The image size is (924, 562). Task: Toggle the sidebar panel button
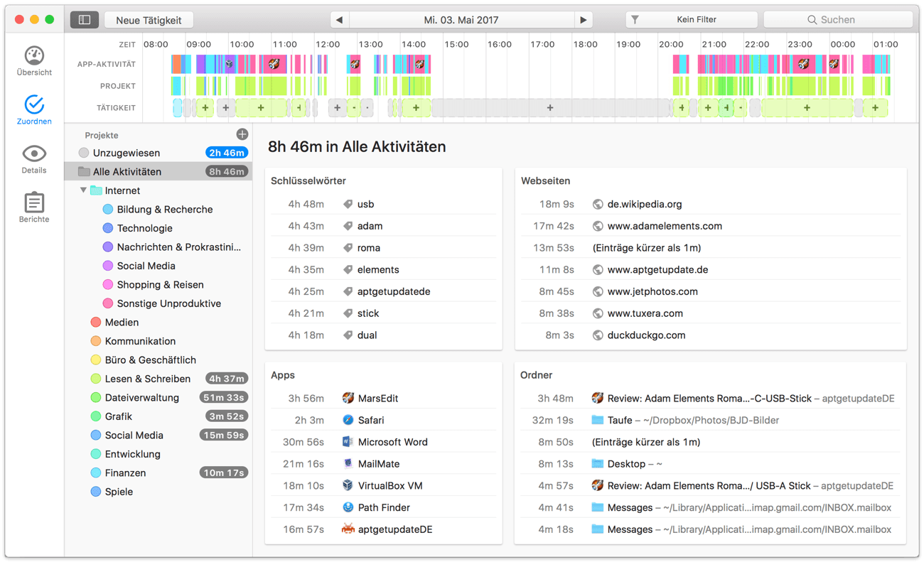(x=85, y=20)
